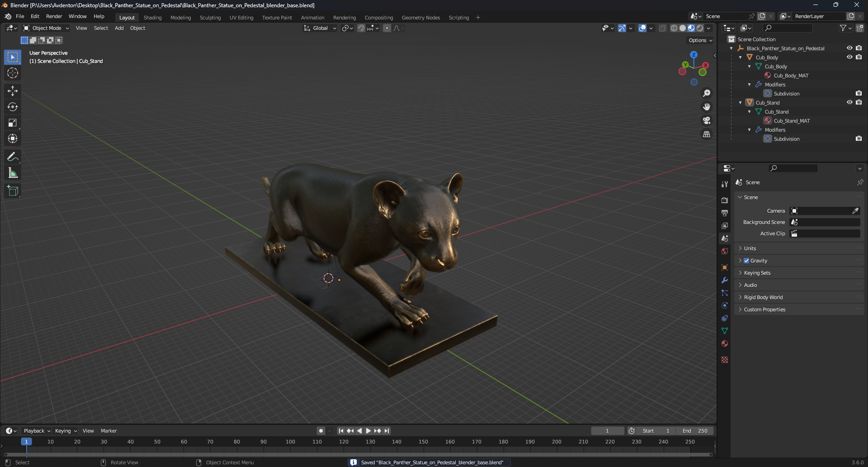Screen dimensions: 868x467
Task: Click the Zoom view magnifier icon
Action: point(707,93)
